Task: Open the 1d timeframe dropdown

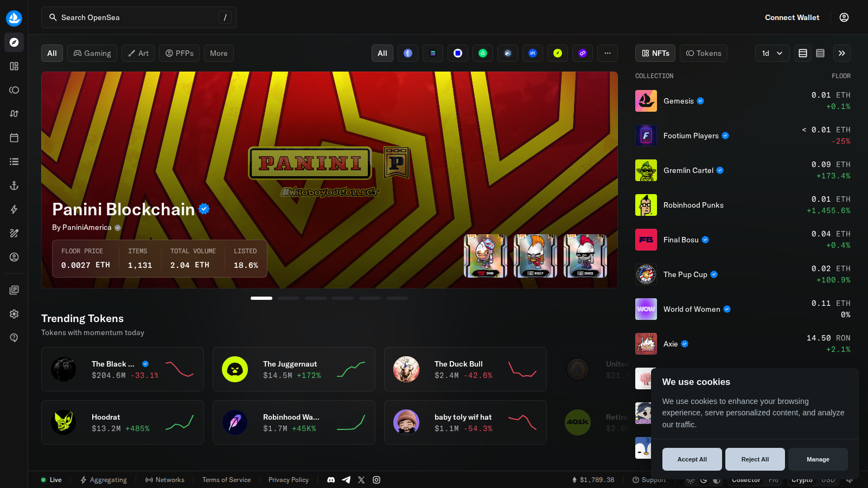Action: 773,53
